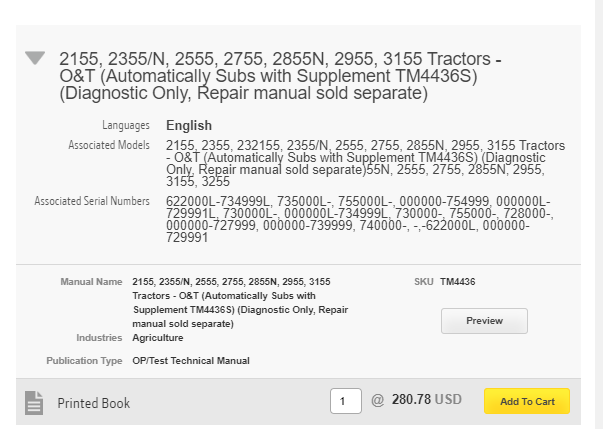Click the quantity input field
The image size is (603, 429).
point(346,401)
